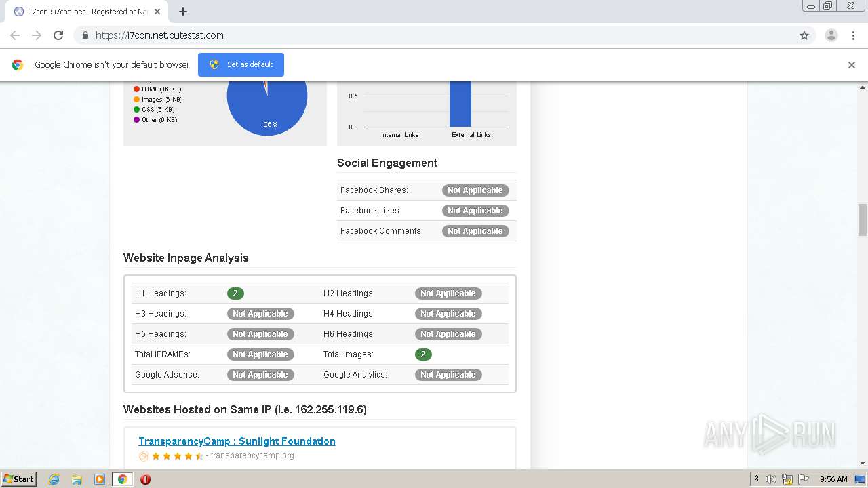This screenshot has width=868, height=488.
Task: Open a new tab with plus button
Action: click(x=183, y=12)
